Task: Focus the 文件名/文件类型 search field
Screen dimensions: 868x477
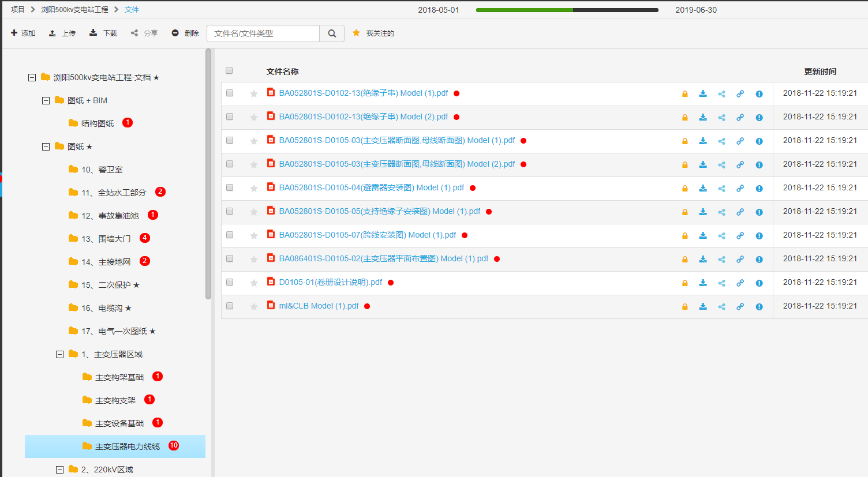Action: [263, 33]
